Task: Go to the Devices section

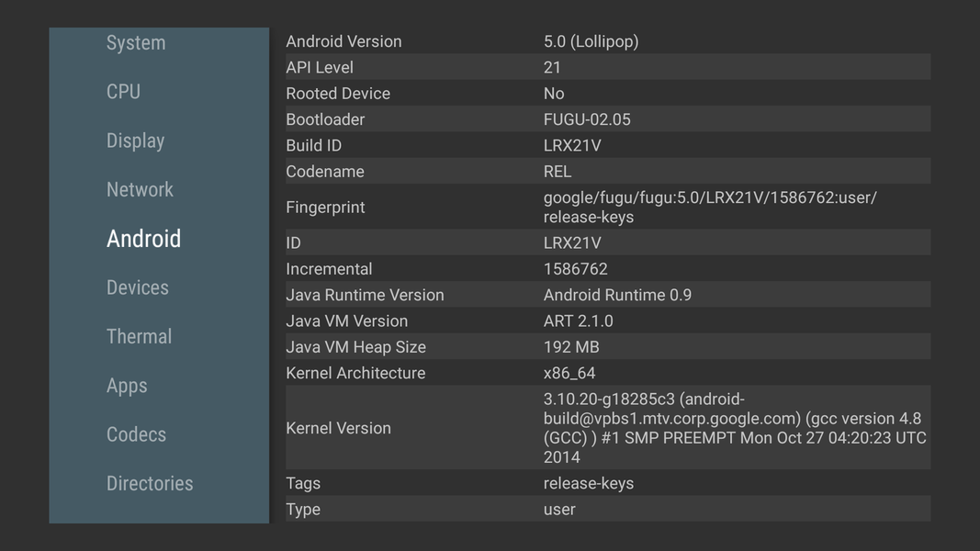Action: tap(138, 287)
